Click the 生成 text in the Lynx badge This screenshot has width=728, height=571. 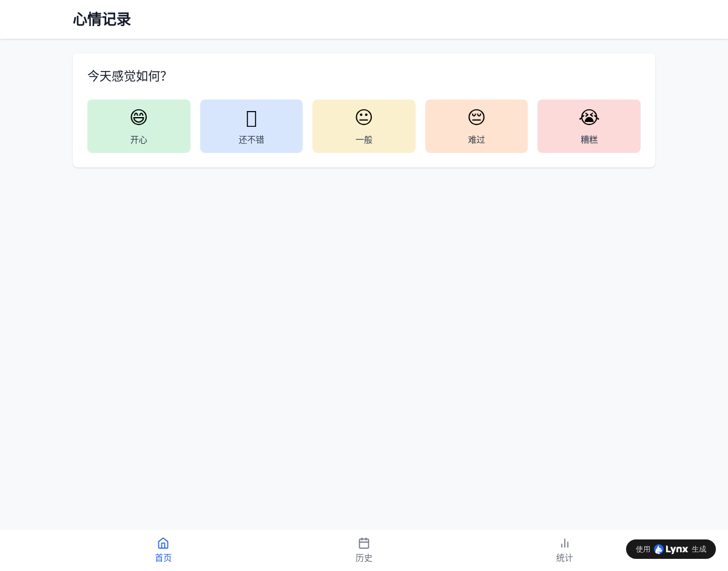point(699,549)
